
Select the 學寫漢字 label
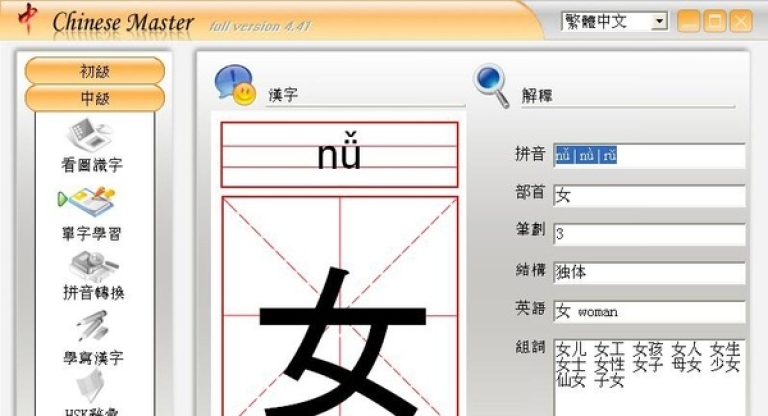93,357
